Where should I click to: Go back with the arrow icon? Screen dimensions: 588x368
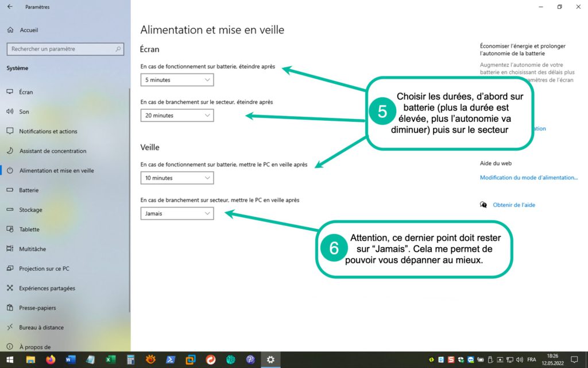pyautogui.click(x=10, y=7)
